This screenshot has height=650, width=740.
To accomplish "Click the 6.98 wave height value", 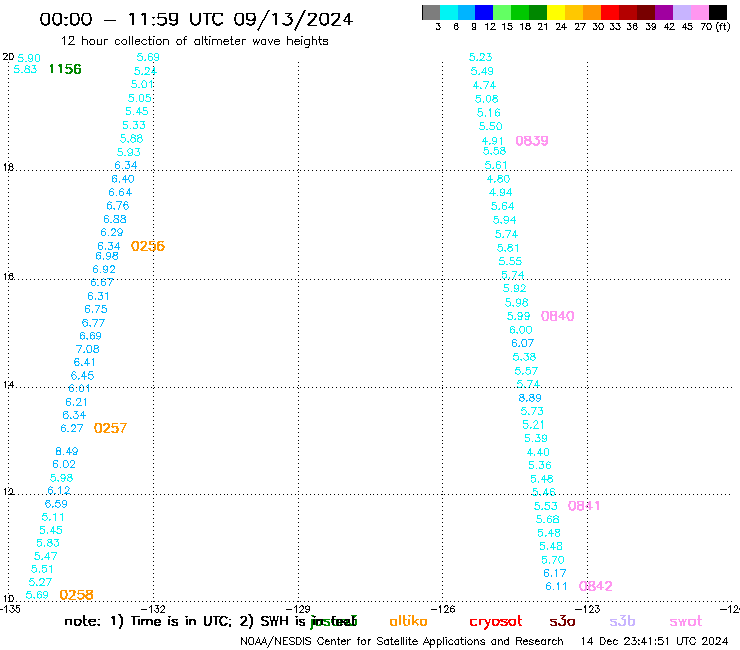I will click(x=107, y=256).
